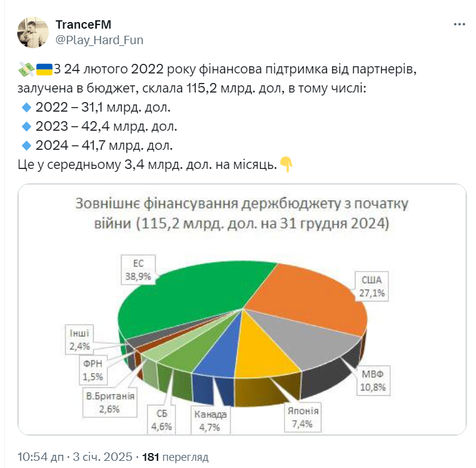476x468 pixels.
Task: Select the В.Британія 2,6% data label
Action: point(110,402)
